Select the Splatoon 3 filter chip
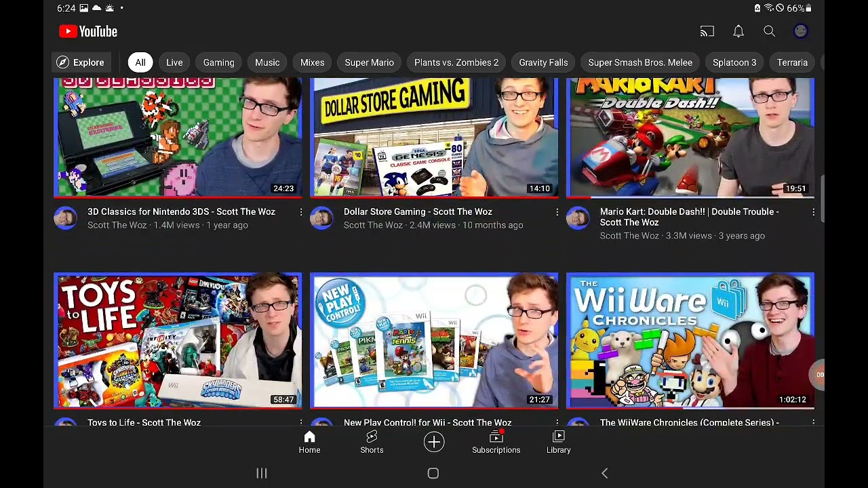This screenshot has height=488, width=868. click(734, 62)
